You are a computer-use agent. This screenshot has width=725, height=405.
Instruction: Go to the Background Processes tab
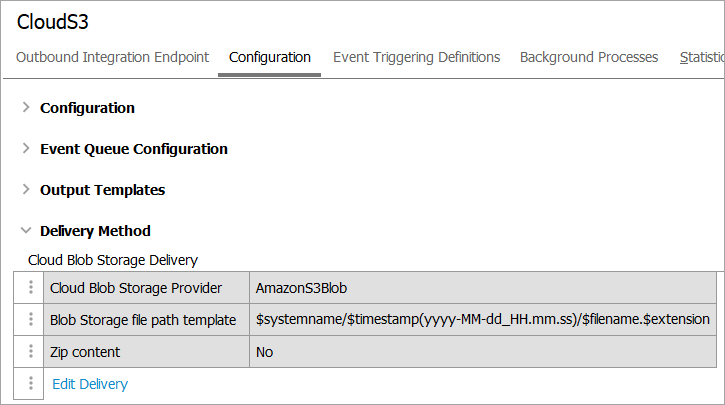[x=589, y=57]
